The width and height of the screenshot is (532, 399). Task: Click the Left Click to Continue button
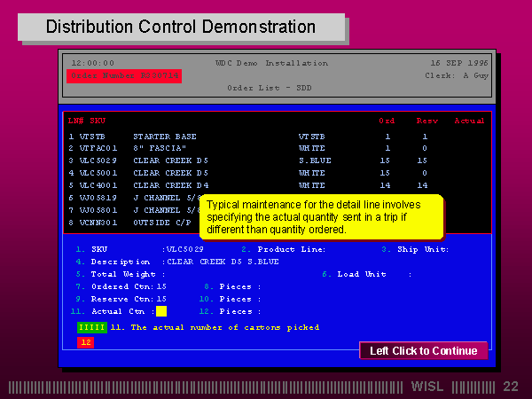424,350
